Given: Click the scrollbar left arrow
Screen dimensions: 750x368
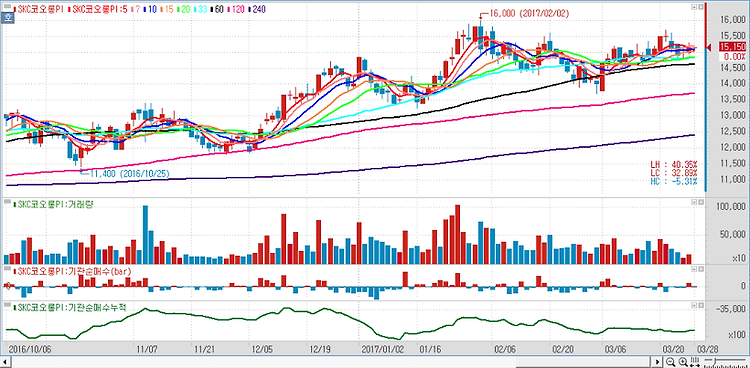Looking at the screenshot, I should click(x=5, y=362).
